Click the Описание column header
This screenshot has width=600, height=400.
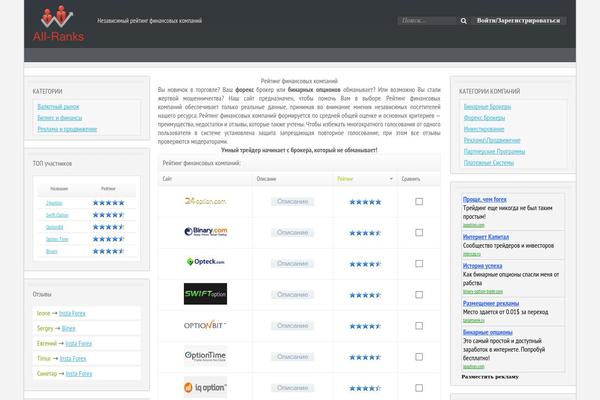coord(266,179)
